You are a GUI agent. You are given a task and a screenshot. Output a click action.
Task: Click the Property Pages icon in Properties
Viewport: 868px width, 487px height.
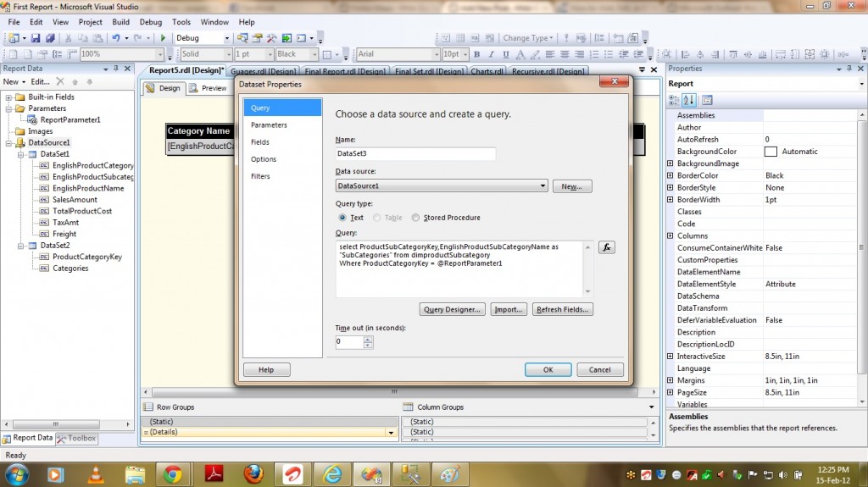pos(708,100)
